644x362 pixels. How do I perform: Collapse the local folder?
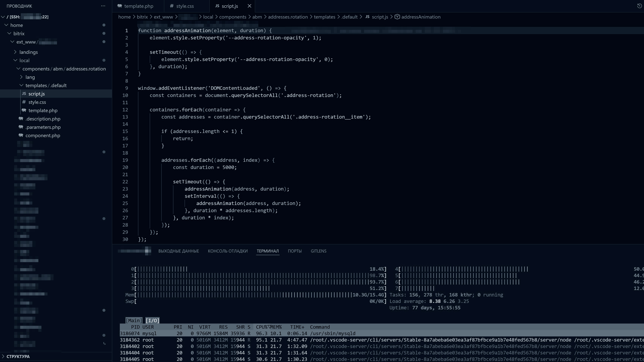tap(15, 60)
